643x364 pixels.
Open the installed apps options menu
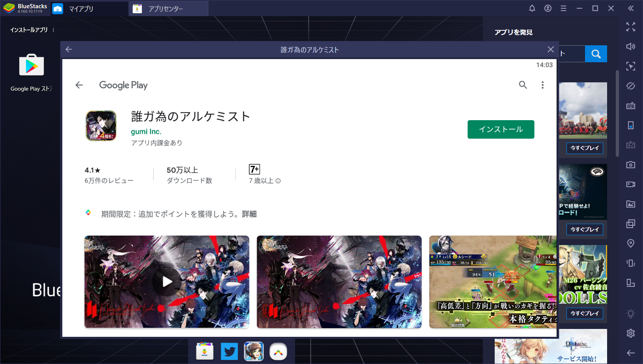pyautogui.click(x=53, y=30)
